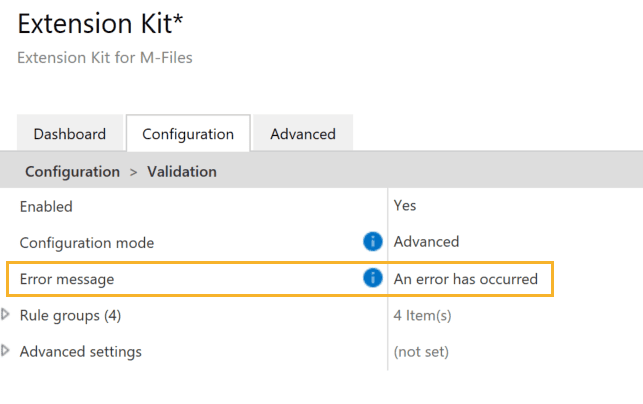Select the Enabled setting label
This screenshot has width=643, height=404.
click(x=46, y=206)
